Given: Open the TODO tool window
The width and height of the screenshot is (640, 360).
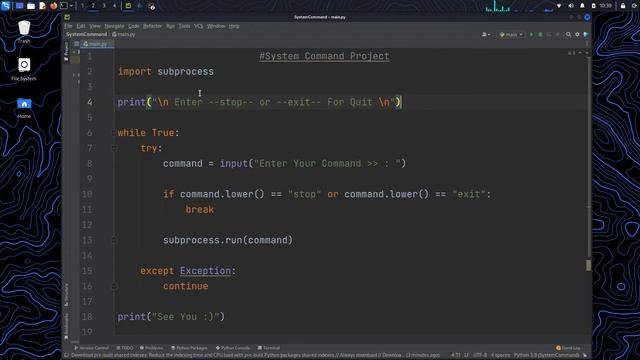Looking at the screenshot, I should point(125,348).
